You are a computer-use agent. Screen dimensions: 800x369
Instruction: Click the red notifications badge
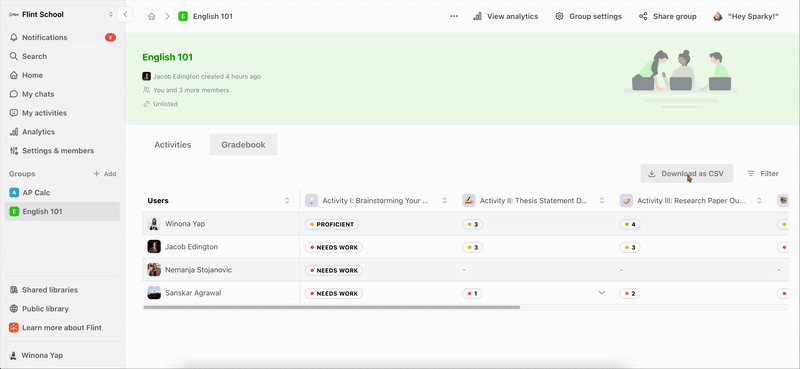pyautogui.click(x=110, y=37)
